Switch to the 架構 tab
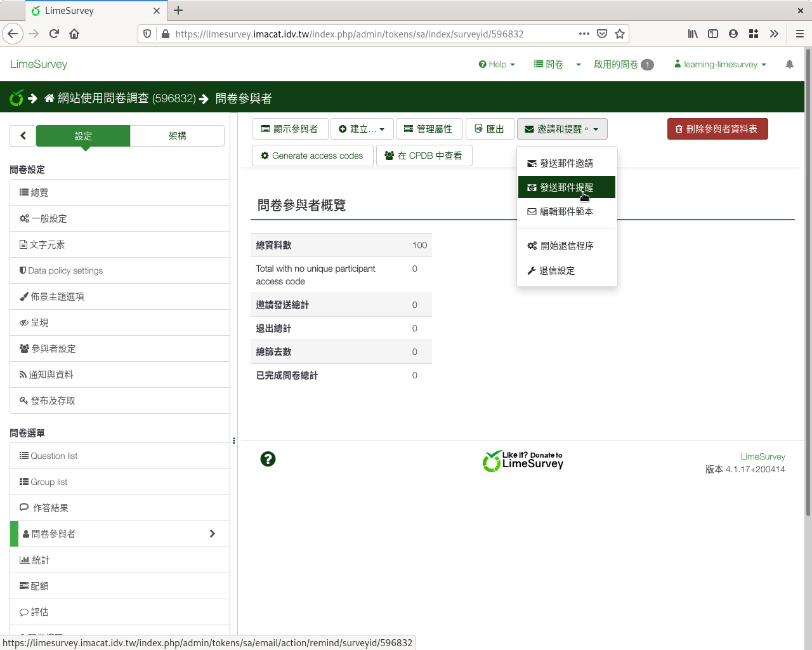The height and width of the screenshot is (650, 812). [178, 136]
